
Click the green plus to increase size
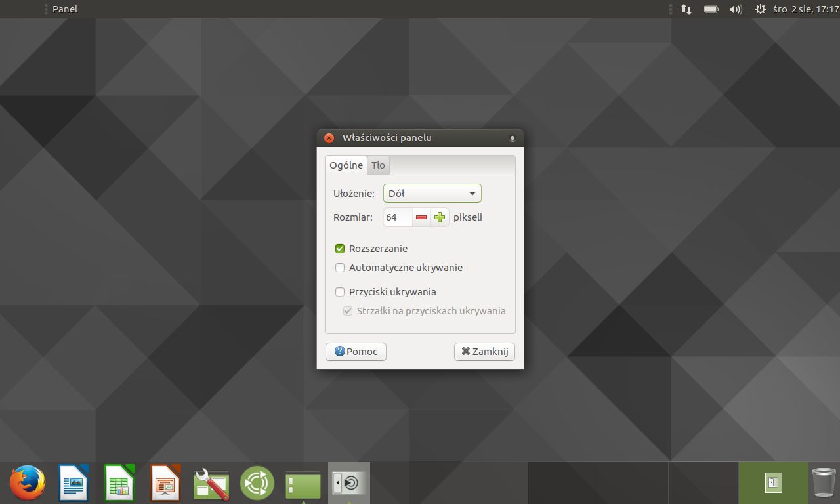(x=440, y=217)
